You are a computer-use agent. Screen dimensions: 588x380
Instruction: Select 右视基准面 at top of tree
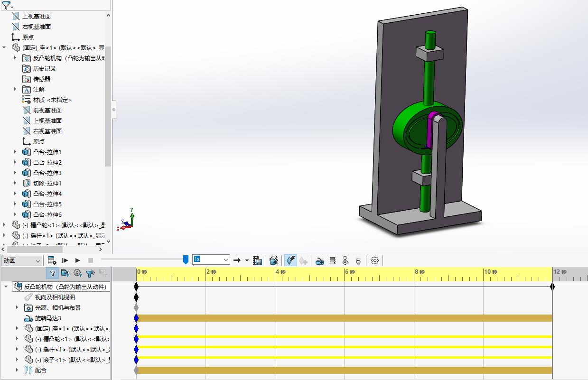[37, 27]
